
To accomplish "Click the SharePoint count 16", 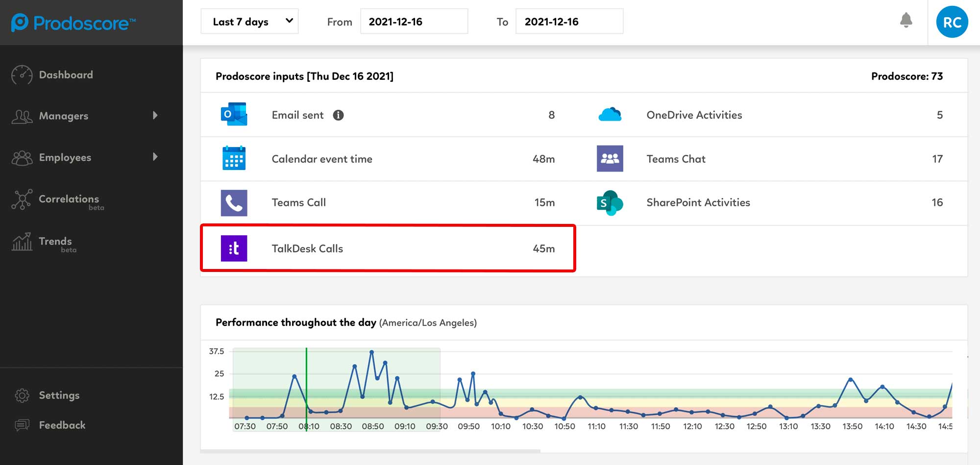I will coord(937,202).
